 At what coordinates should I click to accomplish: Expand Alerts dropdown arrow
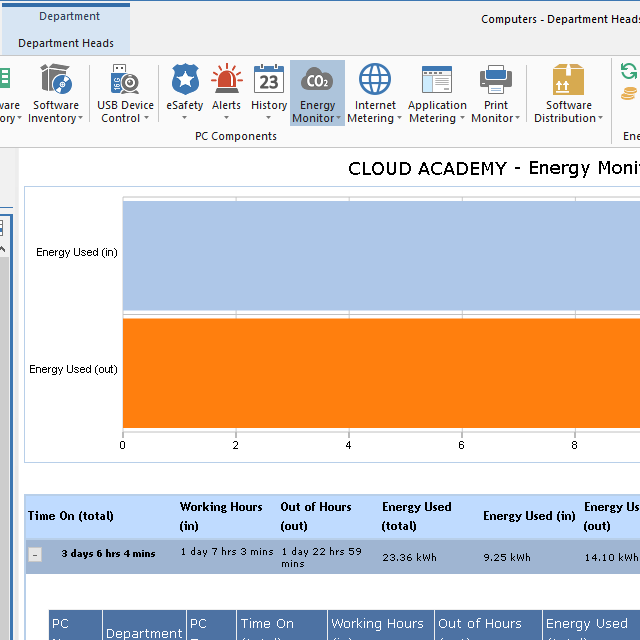227,118
